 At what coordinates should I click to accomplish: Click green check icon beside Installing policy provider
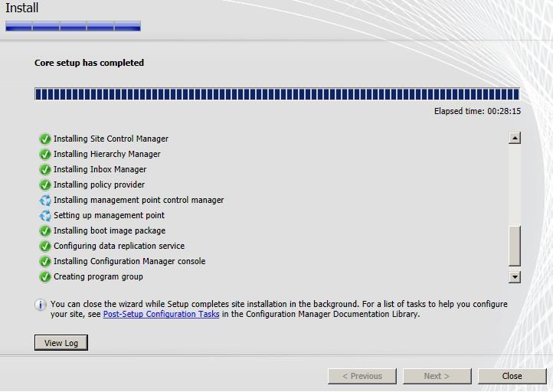click(44, 185)
